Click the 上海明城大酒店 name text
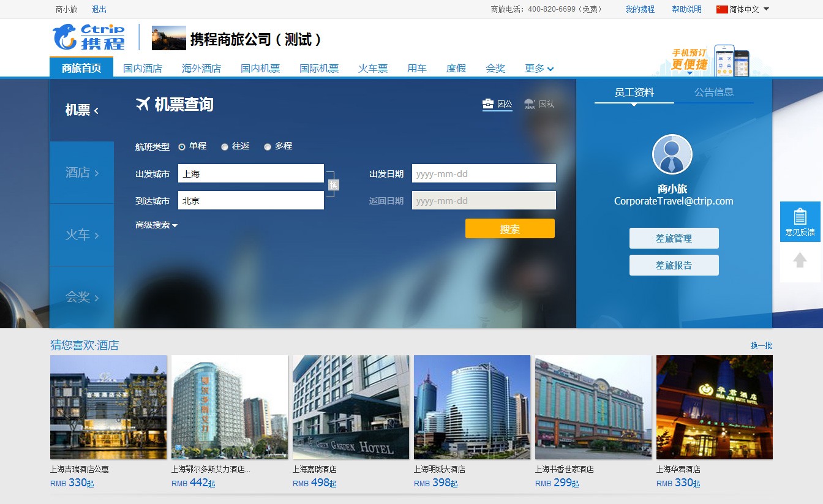This screenshot has height=504, width=823. point(440,469)
